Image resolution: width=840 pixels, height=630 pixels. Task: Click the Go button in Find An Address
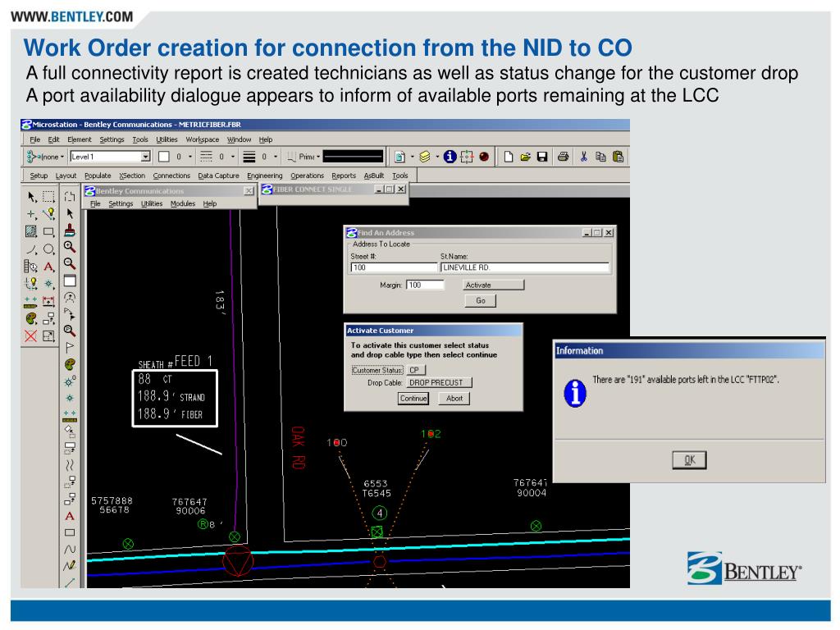pos(481,300)
